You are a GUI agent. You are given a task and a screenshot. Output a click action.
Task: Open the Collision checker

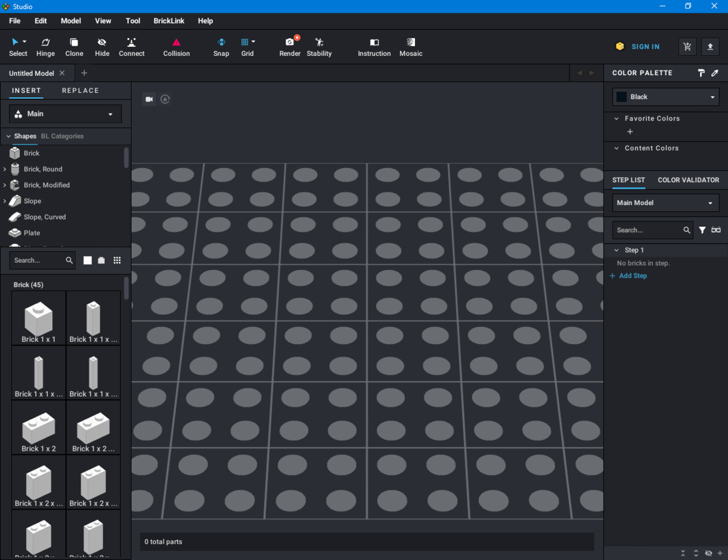point(176,46)
